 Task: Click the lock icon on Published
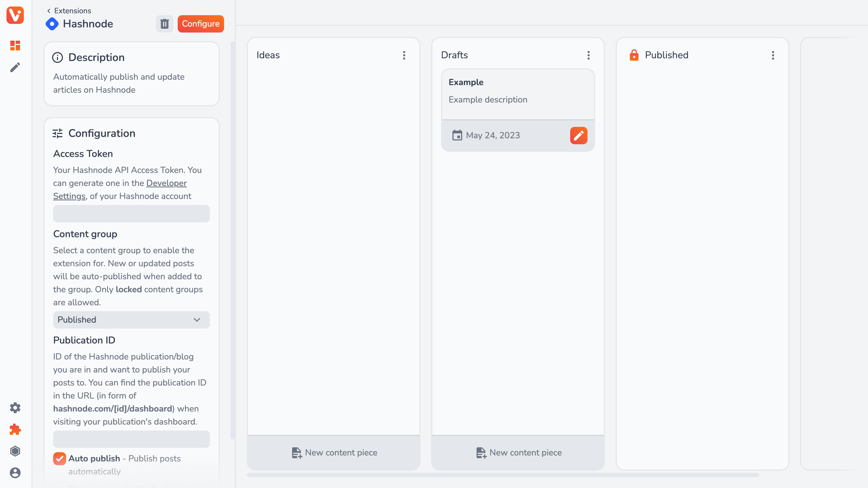634,55
